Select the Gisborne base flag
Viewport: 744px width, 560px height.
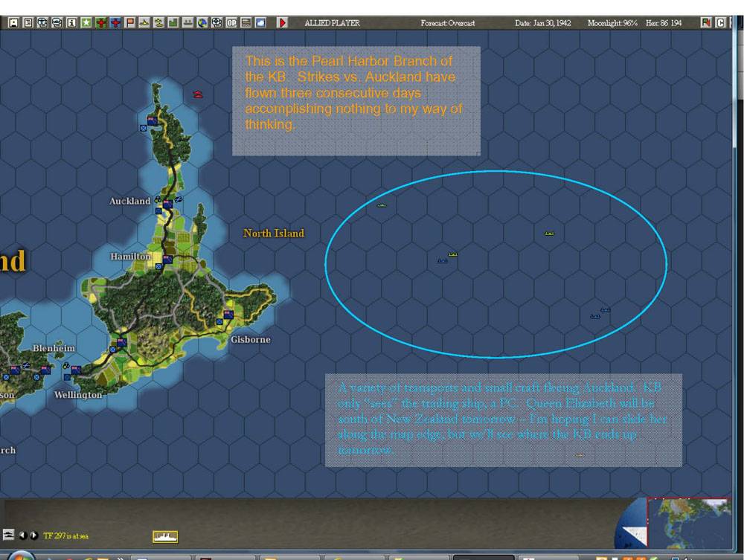[228, 315]
